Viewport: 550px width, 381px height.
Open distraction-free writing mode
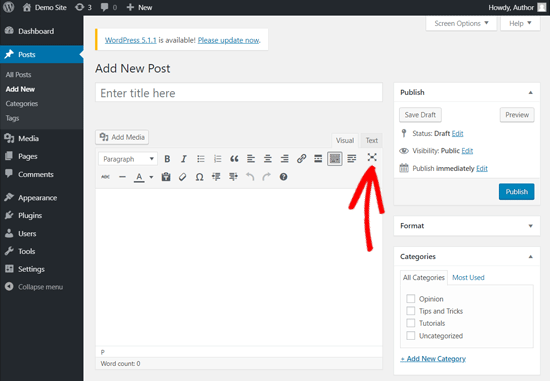coord(372,157)
